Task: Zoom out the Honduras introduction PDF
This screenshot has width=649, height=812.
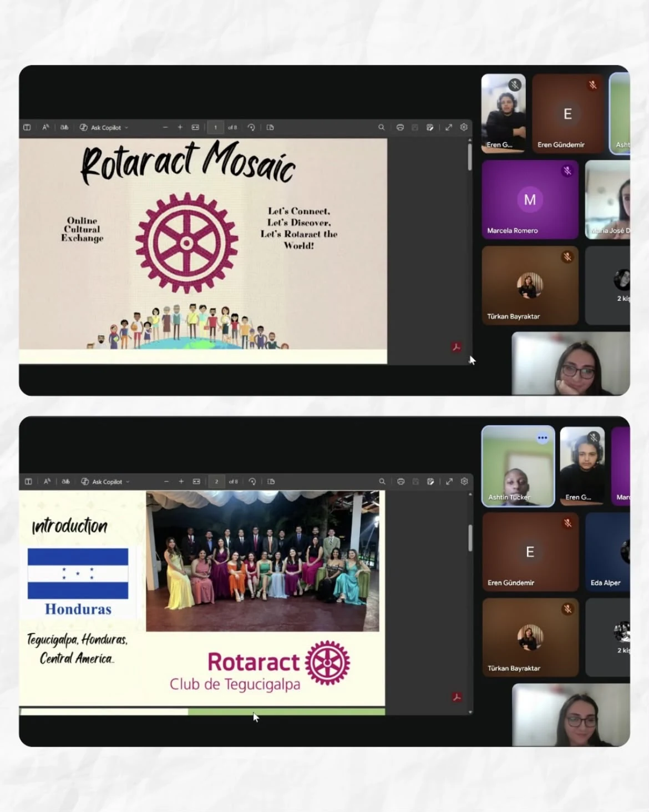Action: click(166, 481)
